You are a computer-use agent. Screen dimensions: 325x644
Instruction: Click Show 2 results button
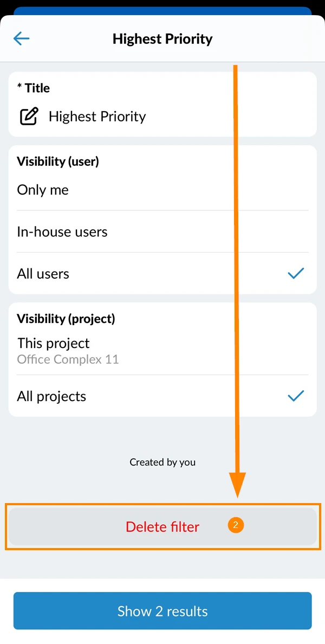(x=162, y=611)
